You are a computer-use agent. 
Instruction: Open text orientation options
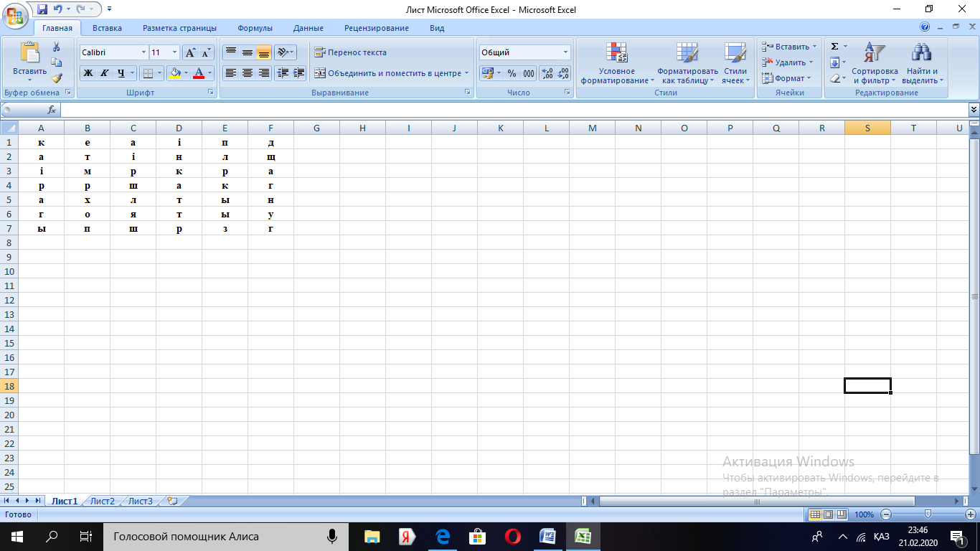[285, 52]
